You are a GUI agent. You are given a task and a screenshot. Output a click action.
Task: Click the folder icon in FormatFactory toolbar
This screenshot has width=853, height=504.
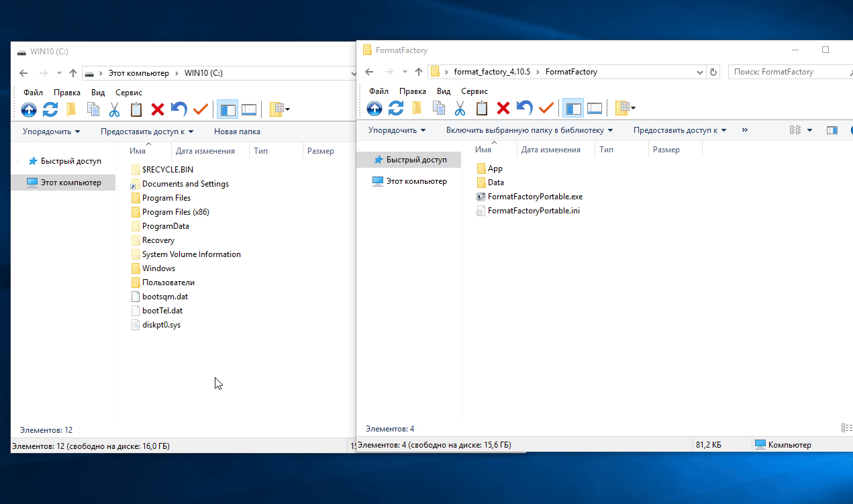coord(417,108)
